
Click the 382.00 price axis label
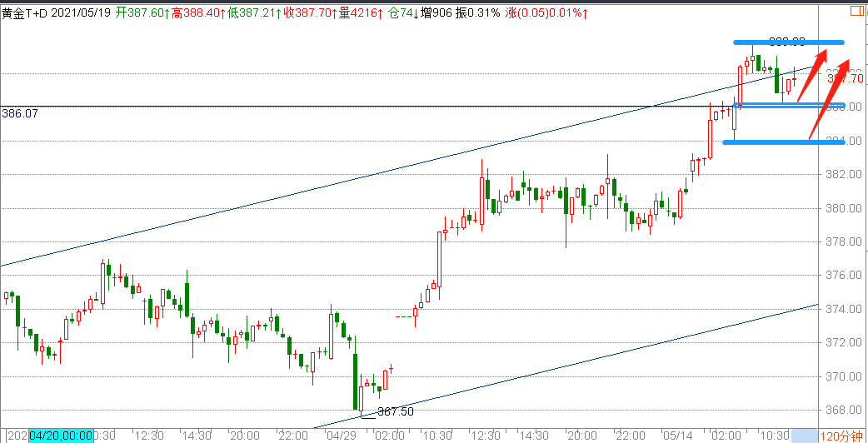tap(845, 175)
